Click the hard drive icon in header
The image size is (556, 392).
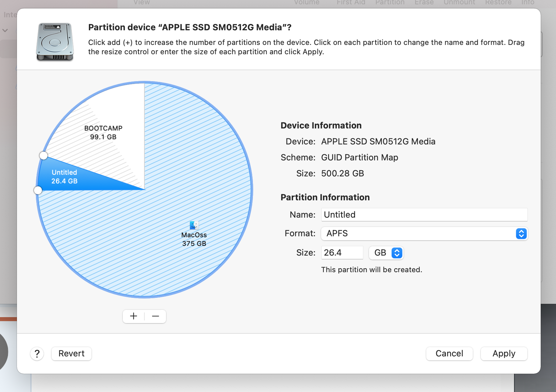[x=55, y=42]
